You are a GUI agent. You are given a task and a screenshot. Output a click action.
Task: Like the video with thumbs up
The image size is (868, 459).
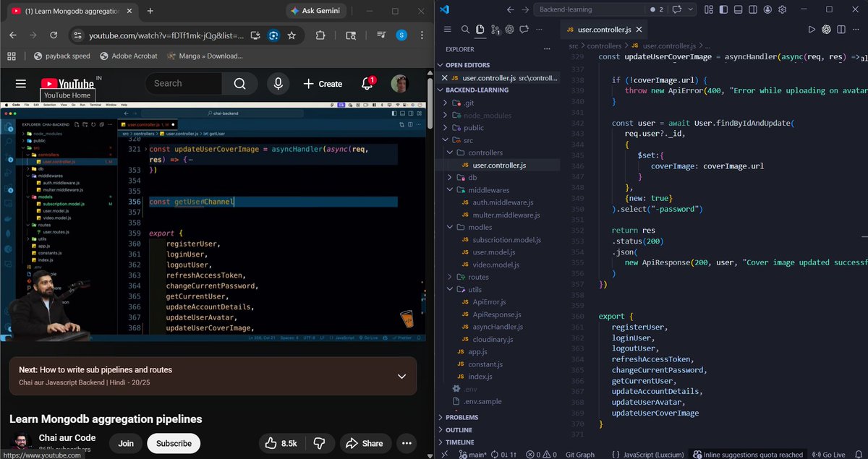point(281,443)
